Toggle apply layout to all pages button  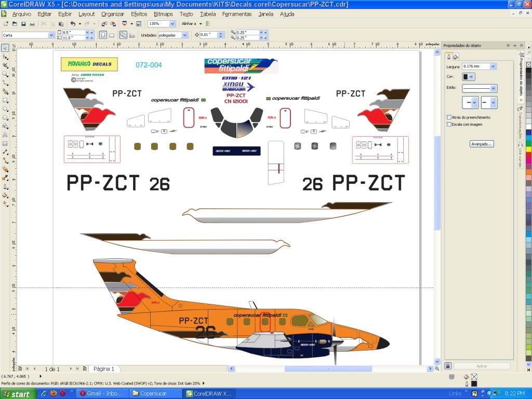click(123, 35)
